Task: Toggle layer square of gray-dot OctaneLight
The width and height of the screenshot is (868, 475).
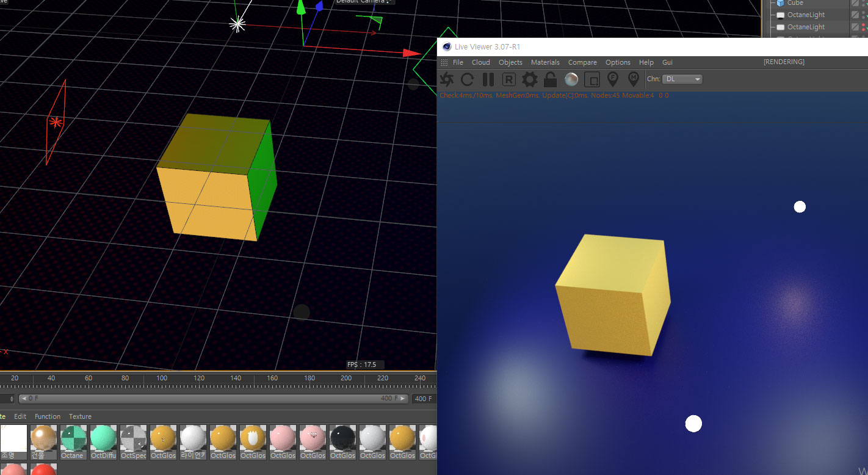Action: coord(855,15)
